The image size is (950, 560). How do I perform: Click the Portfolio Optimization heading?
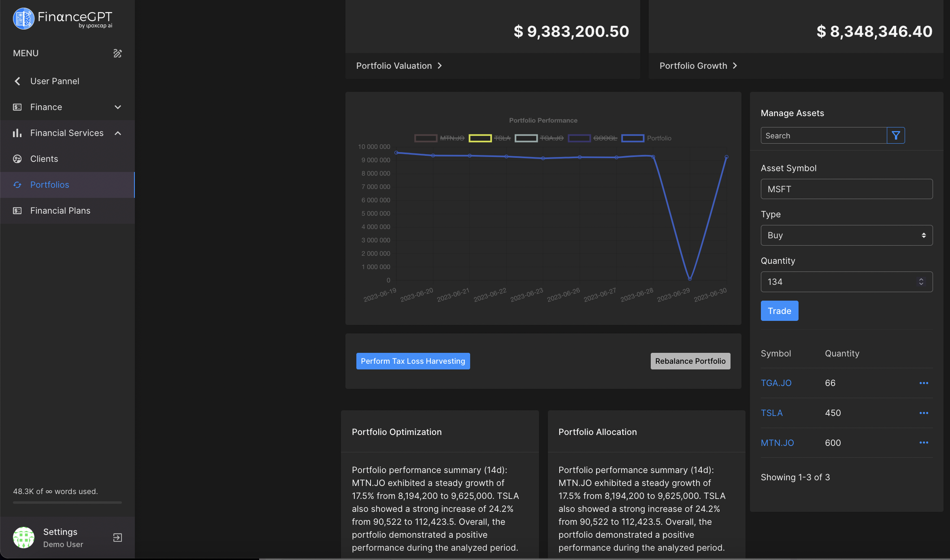click(397, 432)
